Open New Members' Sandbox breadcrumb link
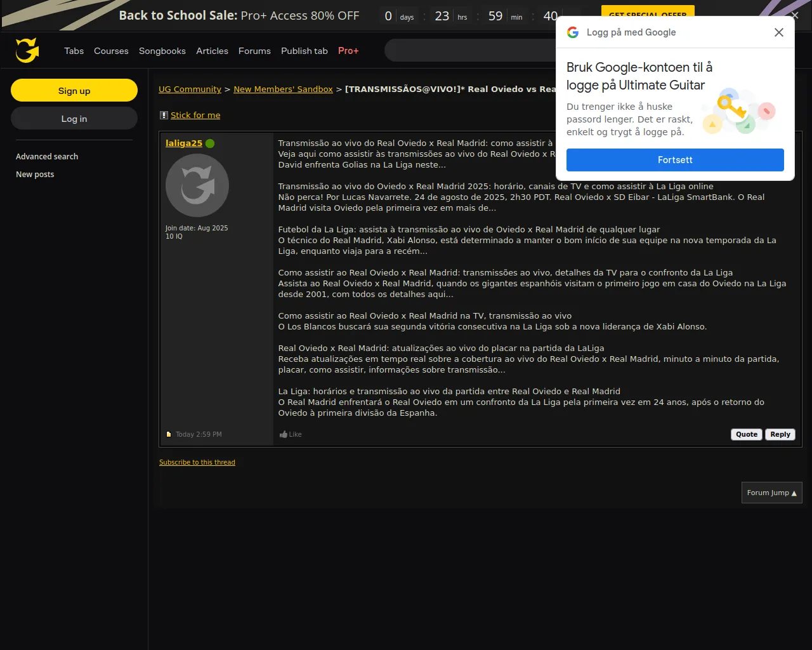Screen dimensions: 812x650 tap(283, 90)
